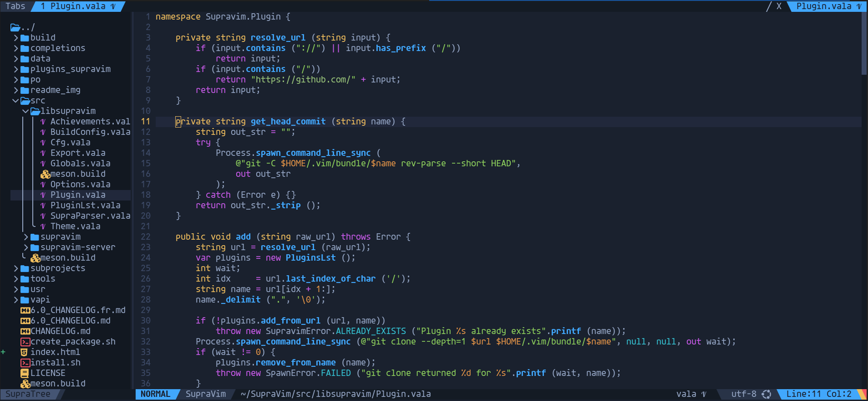Click the Vala icon beside Options.vala
Viewport: 868px width, 401px height.
[43, 185]
